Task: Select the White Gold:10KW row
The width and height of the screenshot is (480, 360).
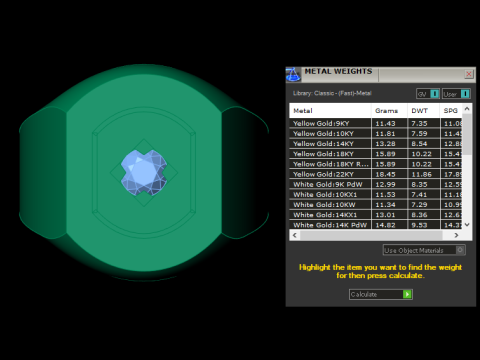Action: [376, 205]
